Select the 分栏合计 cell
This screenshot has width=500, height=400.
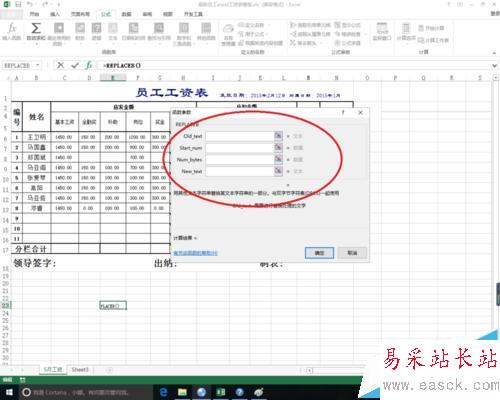pos(31,249)
